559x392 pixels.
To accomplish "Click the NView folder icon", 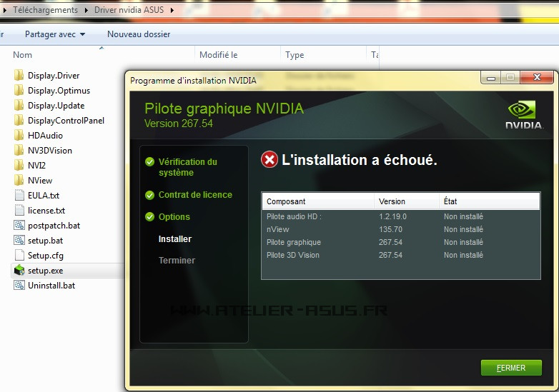I will click(19, 180).
